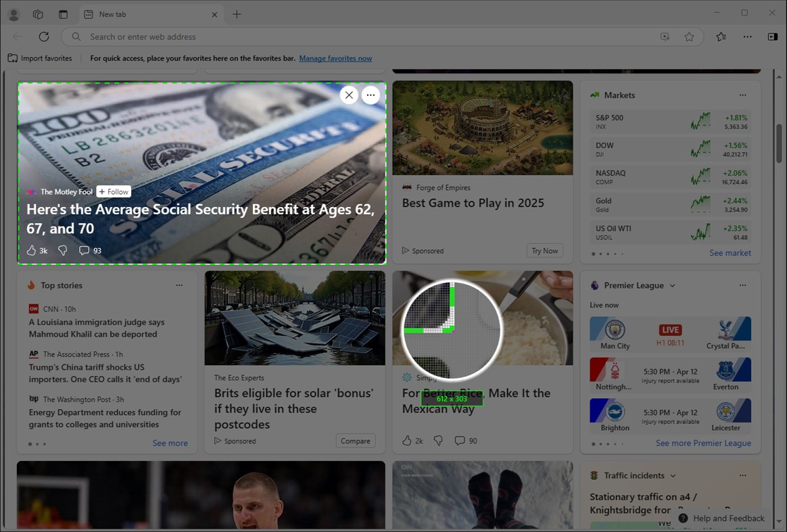
Task: Dislike the Social Security benefit article
Action: pos(62,250)
